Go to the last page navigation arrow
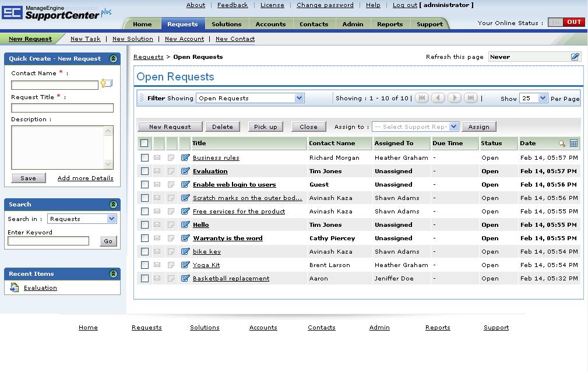588x372 pixels. point(471,98)
